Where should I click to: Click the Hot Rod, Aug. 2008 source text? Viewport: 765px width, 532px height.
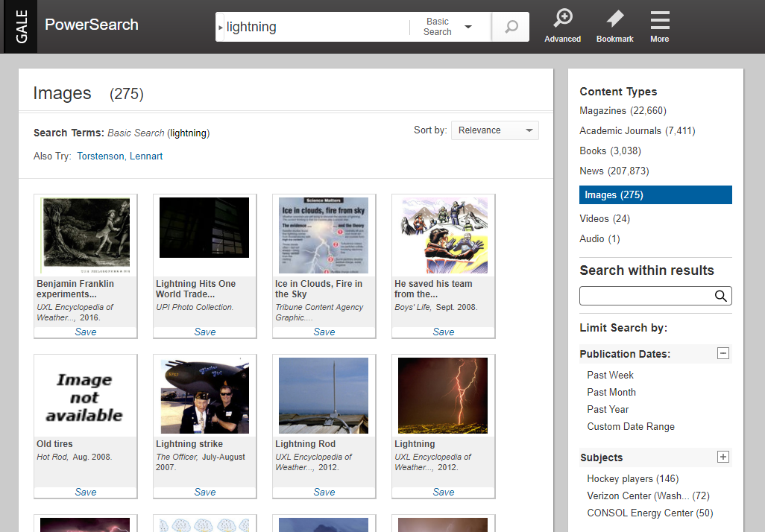[x=74, y=457]
